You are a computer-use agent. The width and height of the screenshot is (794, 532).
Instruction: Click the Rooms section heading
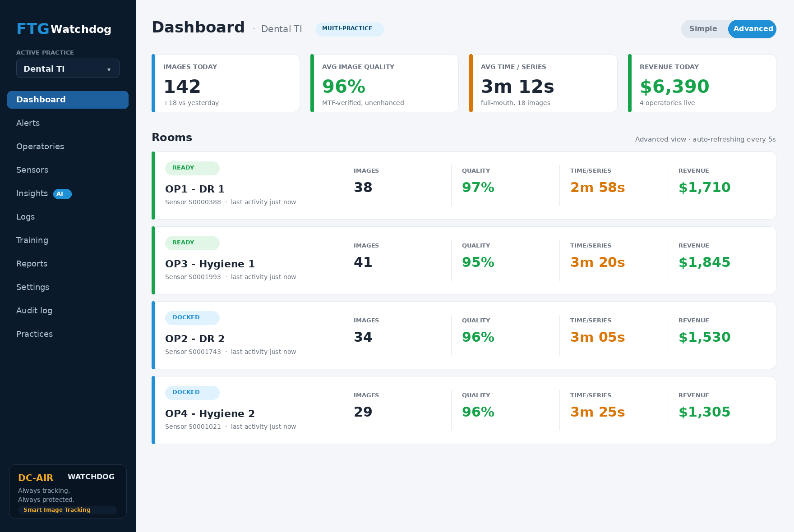(x=172, y=138)
